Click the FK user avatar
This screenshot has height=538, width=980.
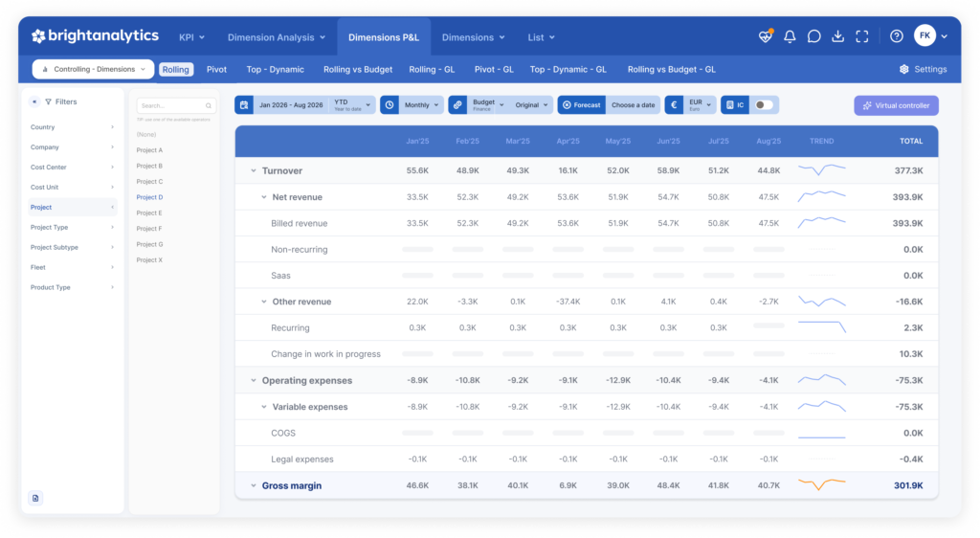pyautogui.click(x=924, y=35)
